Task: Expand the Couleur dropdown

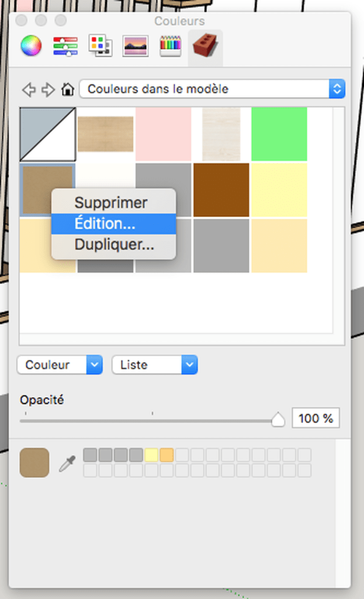Action: coord(60,365)
